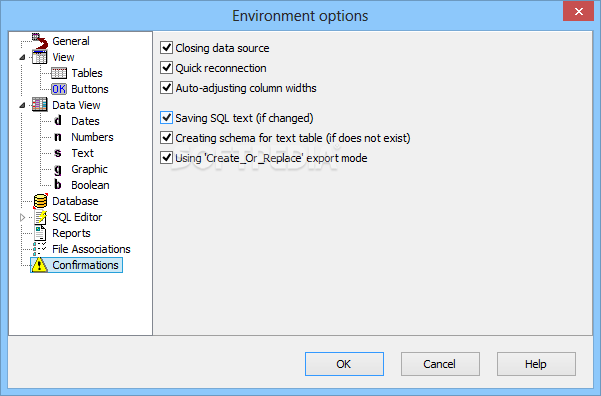Toggle Quick reconnection checkbox
Screen dimensions: 601x396
click(166, 67)
